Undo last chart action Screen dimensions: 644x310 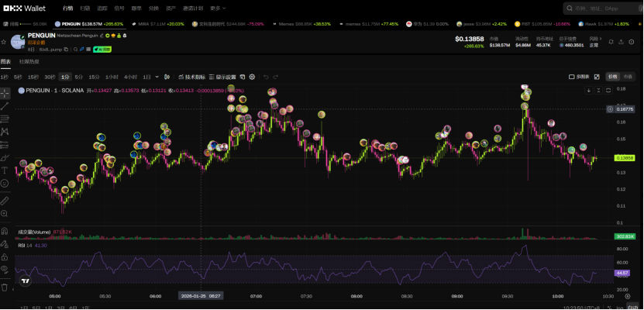point(266,77)
